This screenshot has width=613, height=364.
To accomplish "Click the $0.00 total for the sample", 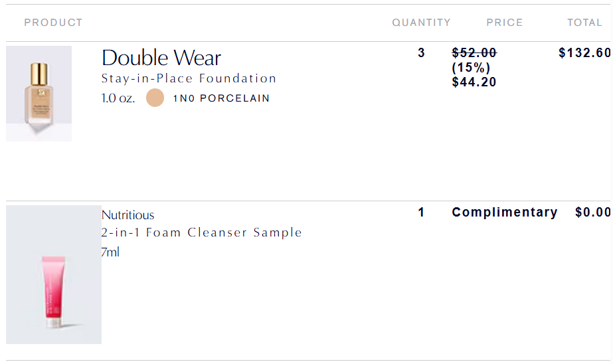I will click(x=592, y=213).
